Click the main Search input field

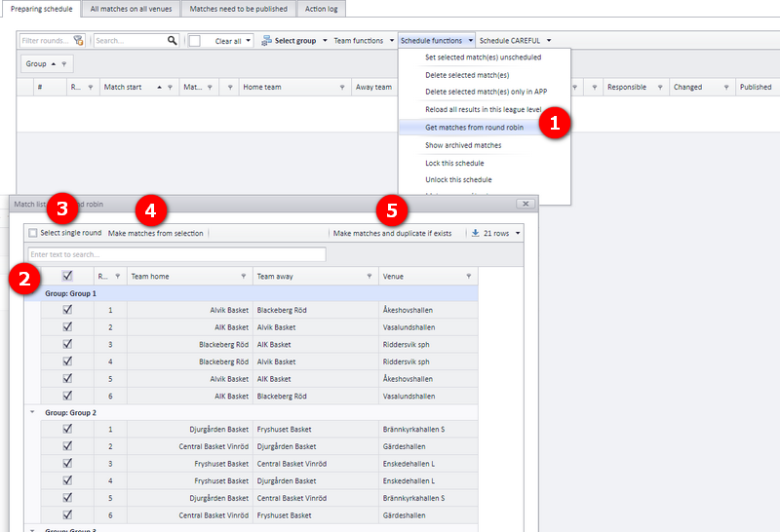click(131, 41)
